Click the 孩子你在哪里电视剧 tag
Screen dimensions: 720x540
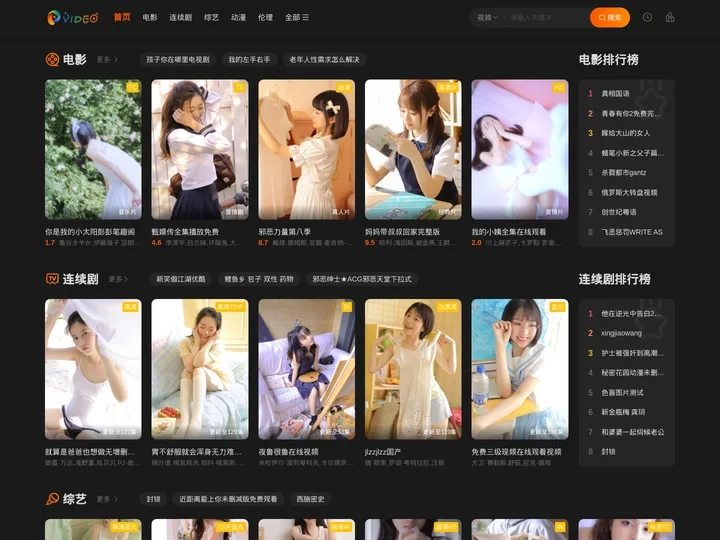(178, 60)
